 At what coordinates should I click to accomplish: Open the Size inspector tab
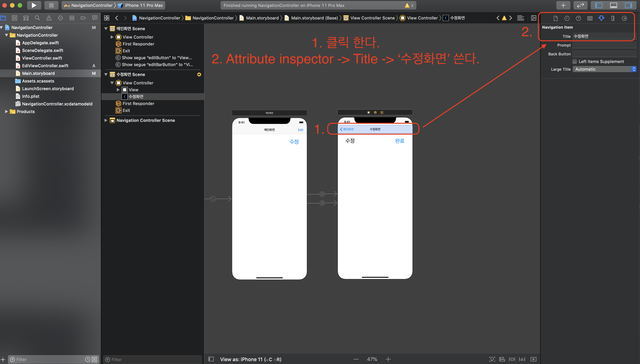pyautogui.click(x=613, y=18)
